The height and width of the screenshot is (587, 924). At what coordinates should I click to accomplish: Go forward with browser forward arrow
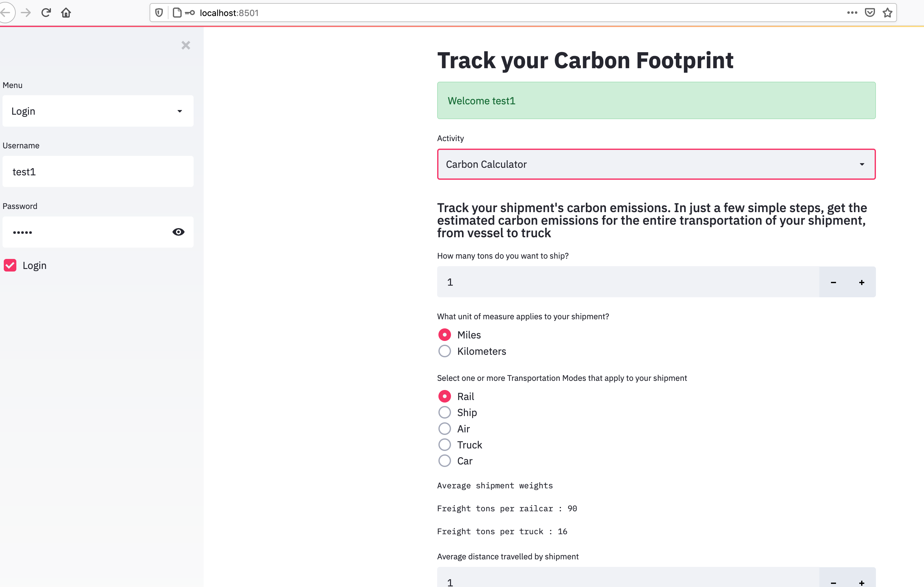coord(26,13)
